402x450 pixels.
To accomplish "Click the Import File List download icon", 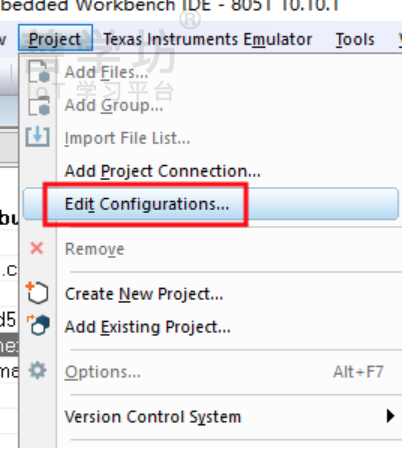I will [x=38, y=137].
